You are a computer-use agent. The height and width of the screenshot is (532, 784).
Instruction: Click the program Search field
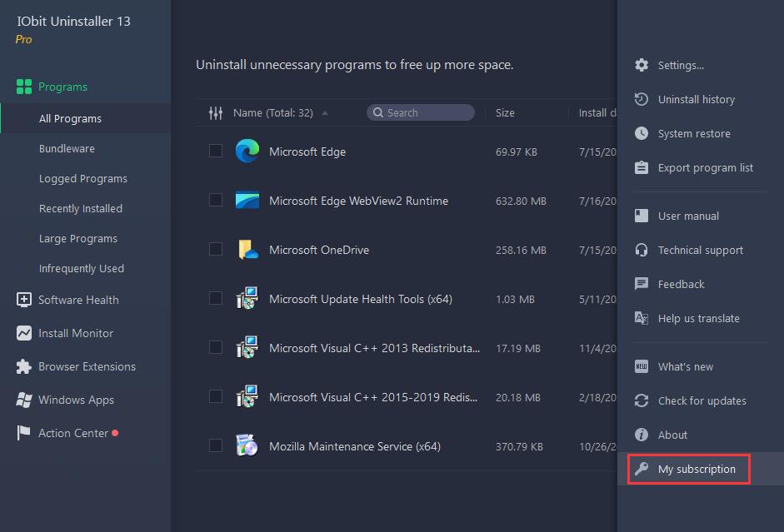coord(421,112)
